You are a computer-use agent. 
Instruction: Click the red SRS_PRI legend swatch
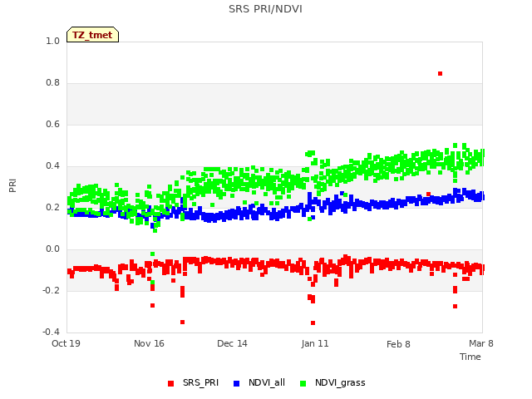pyautogui.click(x=170, y=383)
